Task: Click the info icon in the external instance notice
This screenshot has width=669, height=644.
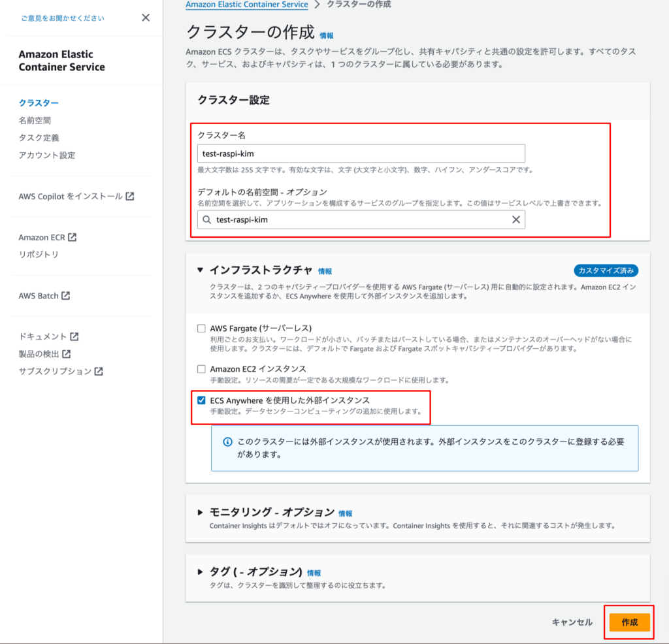Action: coord(228,442)
